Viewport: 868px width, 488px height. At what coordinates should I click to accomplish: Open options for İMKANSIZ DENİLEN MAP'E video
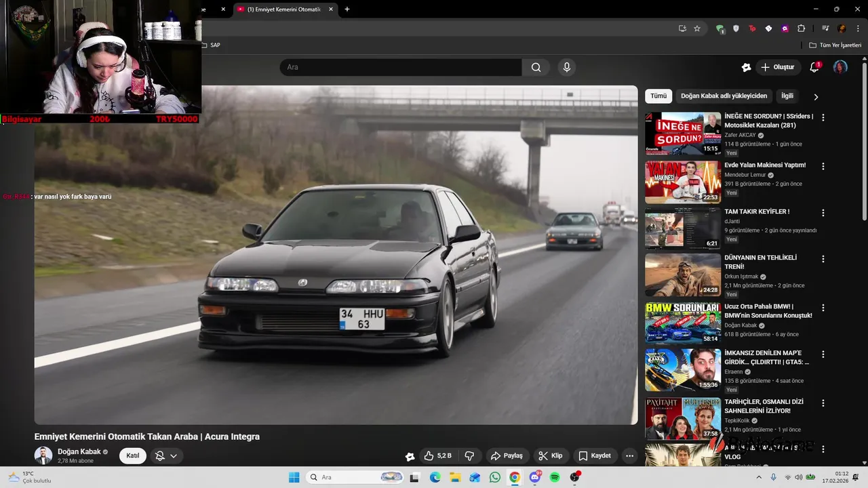click(823, 354)
